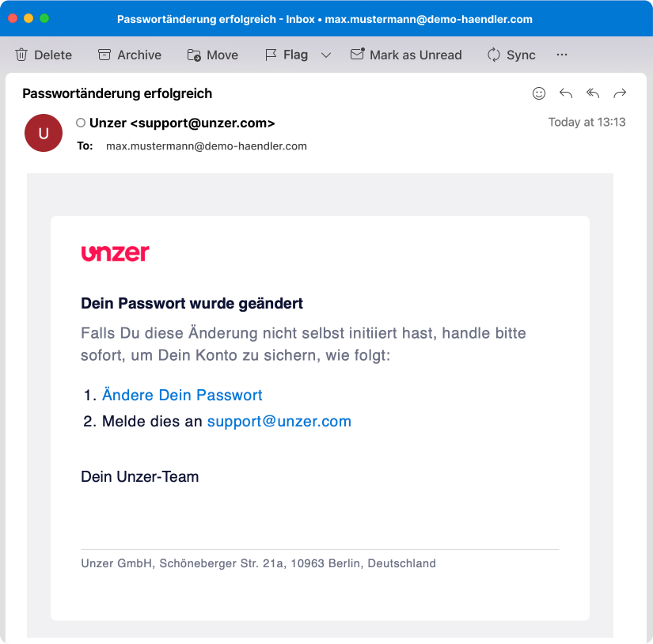Open the toolbar overflow ellipsis menu

point(562,55)
